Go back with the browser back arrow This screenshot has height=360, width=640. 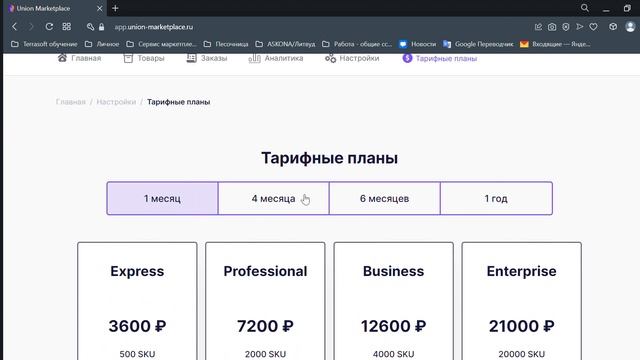(x=15, y=27)
